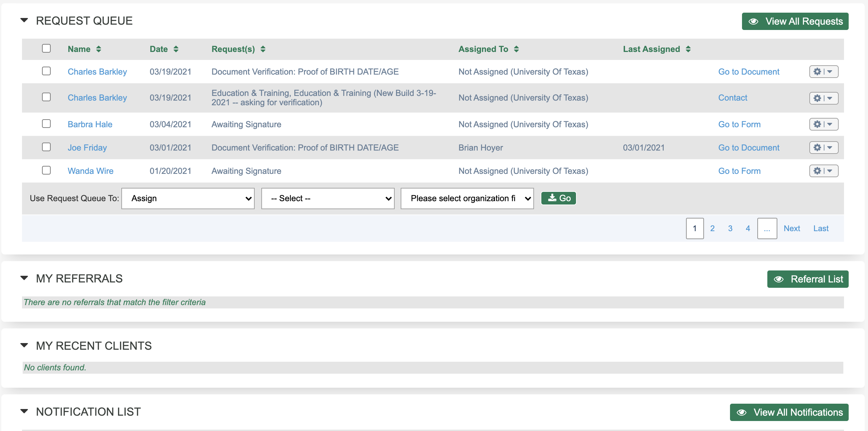This screenshot has height=431, width=868.
Task: Sort by the Last Assigned column arrows
Action: click(688, 49)
